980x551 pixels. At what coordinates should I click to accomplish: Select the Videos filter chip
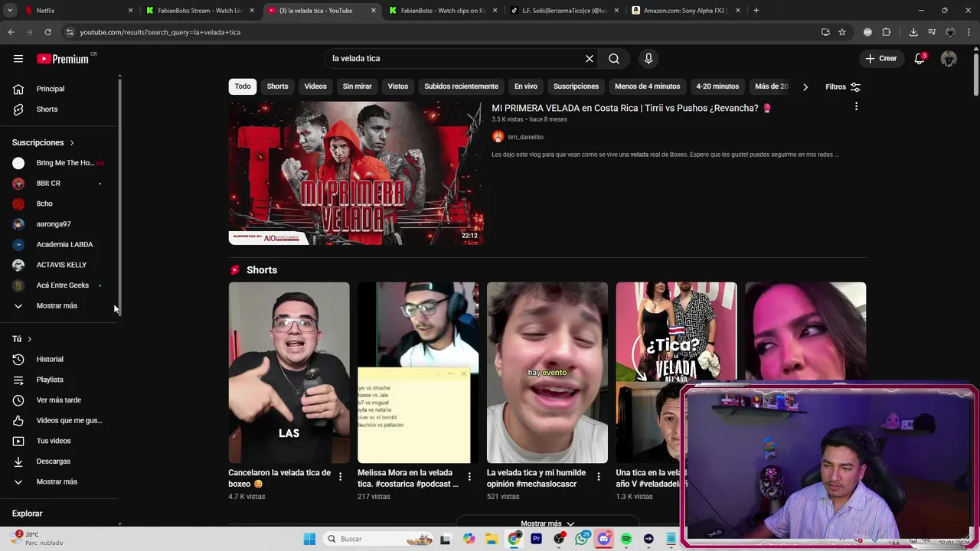tap(315, 86)
